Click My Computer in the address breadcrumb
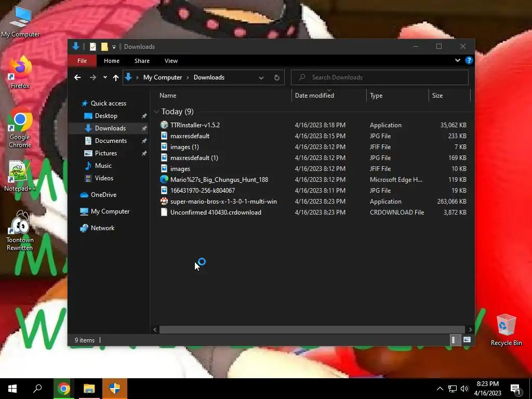The height and width of the screenshot is (399, 532). pyautogui.click(x=163, y=77)
